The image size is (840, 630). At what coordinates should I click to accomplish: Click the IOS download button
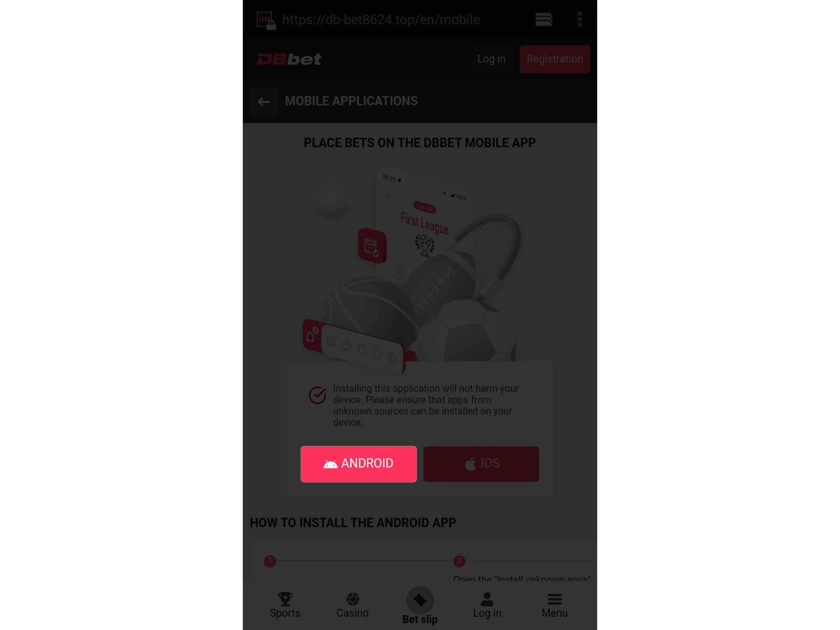[481, 463]
